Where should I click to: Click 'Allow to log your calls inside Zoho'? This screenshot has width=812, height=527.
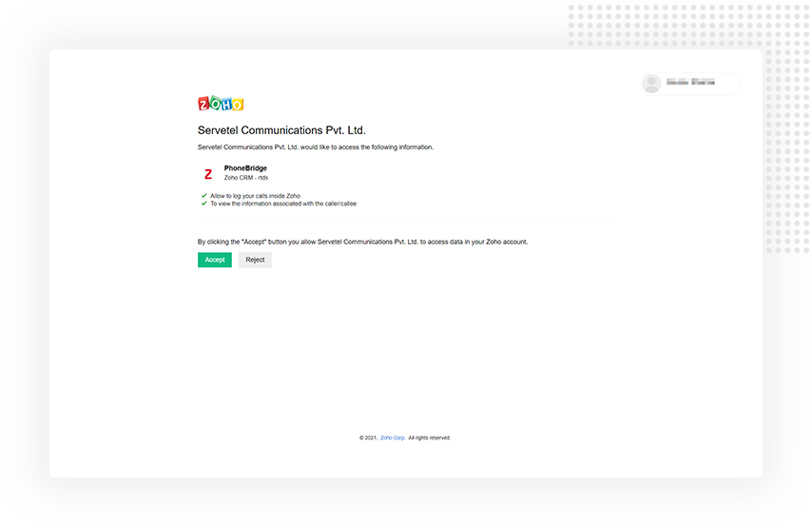coord(256,196)
